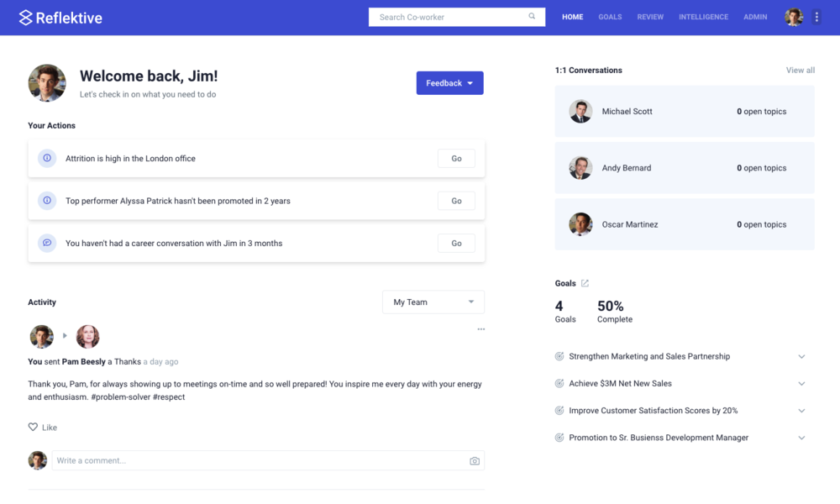Image resolution: width=840 pixels, height=504 pixels.
Task: Click the Write a comment input field
Action: 252,460
